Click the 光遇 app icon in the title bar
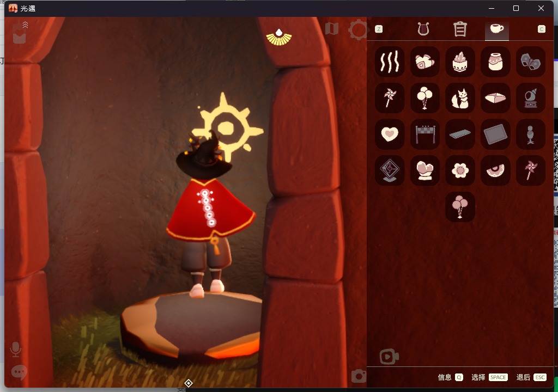This screenshot has height=392, width=558. (13, 8)
